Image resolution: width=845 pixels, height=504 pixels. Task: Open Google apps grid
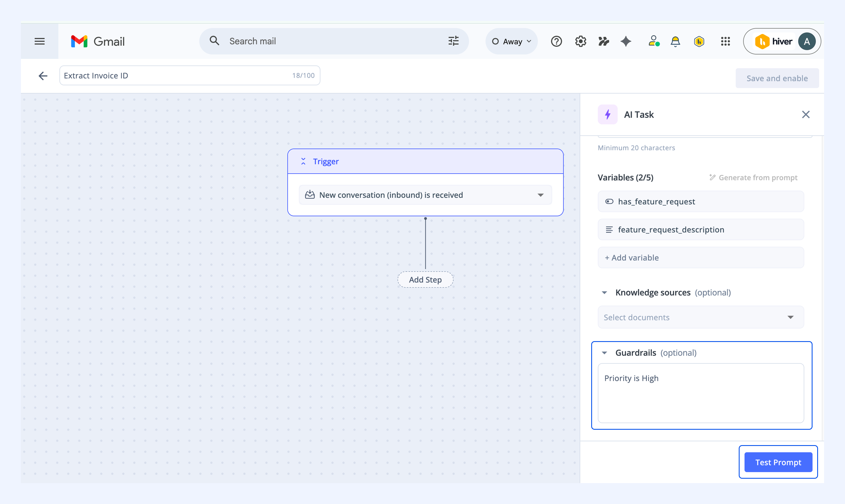(x=725, y=42)
